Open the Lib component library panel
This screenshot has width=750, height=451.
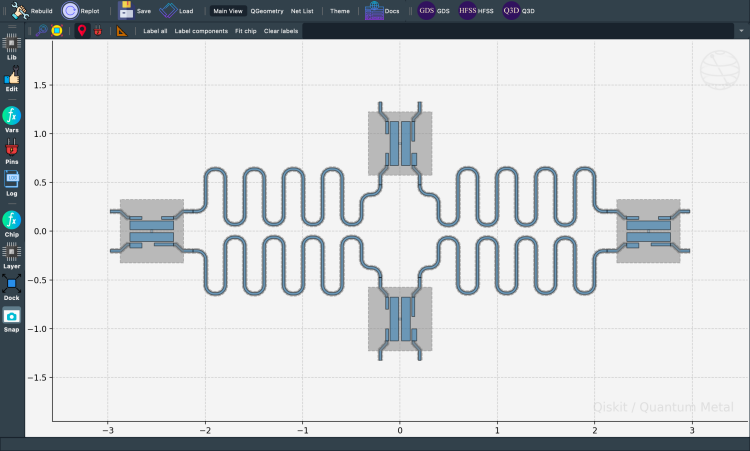(x=11, y=47)
